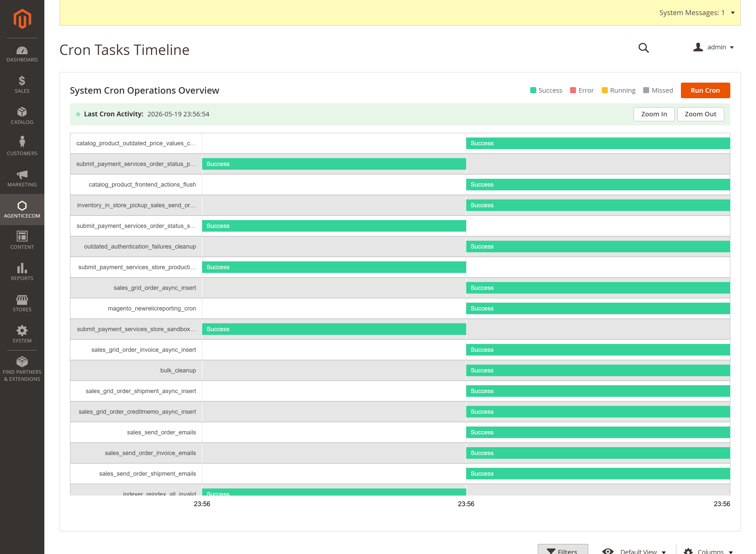Click the Magento logo icon

coord(22,19)
